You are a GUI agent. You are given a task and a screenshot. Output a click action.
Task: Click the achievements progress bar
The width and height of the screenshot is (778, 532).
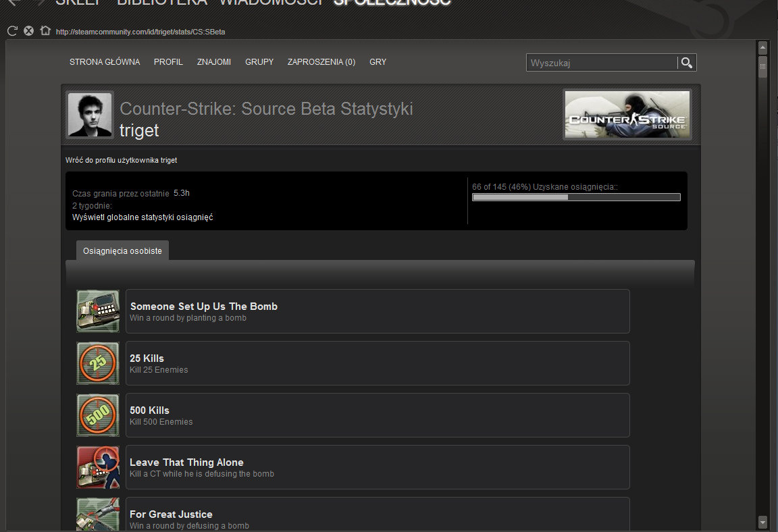[x=576, y=197]
